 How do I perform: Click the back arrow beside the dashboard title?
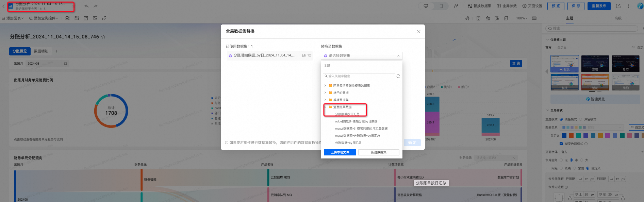point(3,6)
